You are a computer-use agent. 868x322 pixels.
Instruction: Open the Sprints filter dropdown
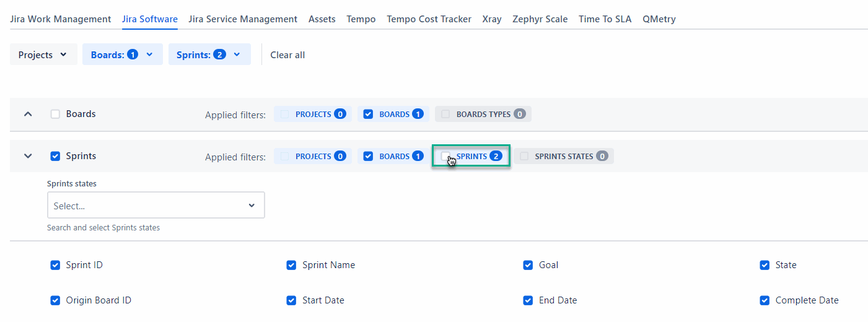tap(209, 54)
